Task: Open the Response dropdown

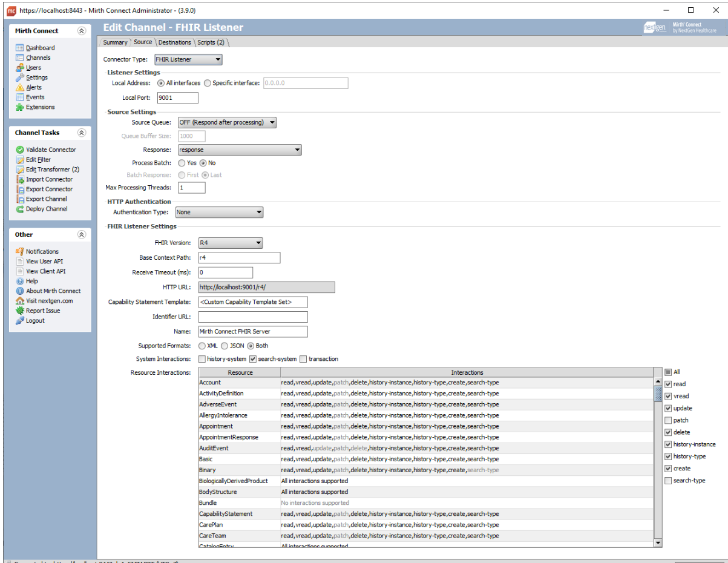Action: pyautogui.click(x=239, y=150)
